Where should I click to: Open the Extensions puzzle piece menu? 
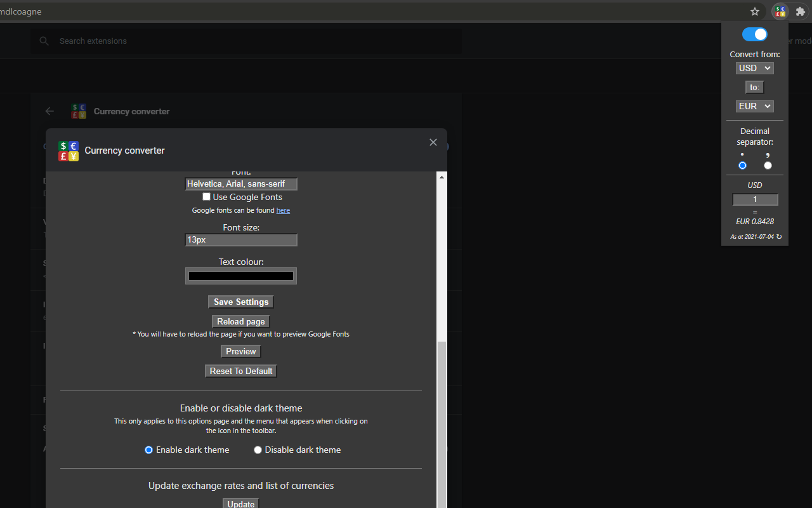point(800,11)
